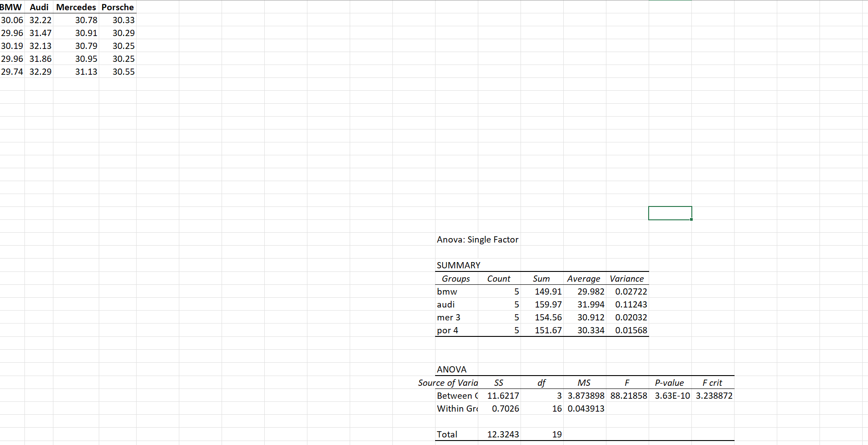This screenshot has width=868, height=445.
Task: Select the Porsche header cell
Action: 117,7
